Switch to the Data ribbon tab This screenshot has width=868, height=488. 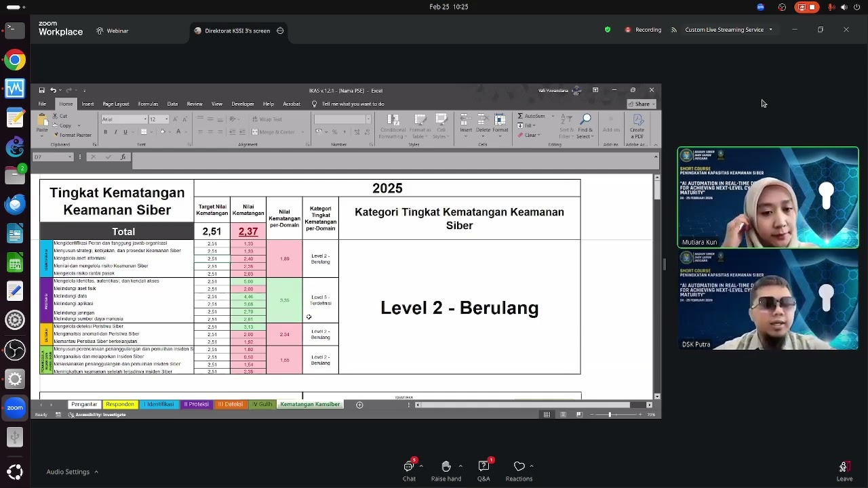click(172, 104)
